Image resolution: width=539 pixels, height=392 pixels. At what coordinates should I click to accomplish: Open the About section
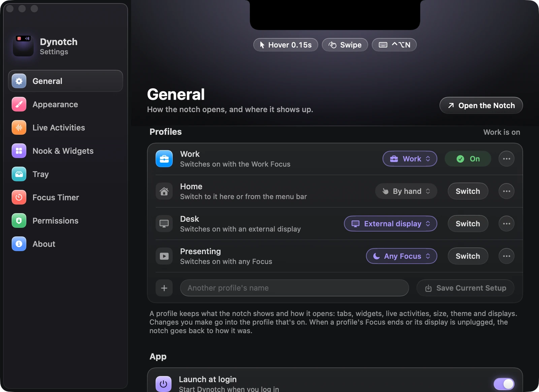[x=66, y=244]
